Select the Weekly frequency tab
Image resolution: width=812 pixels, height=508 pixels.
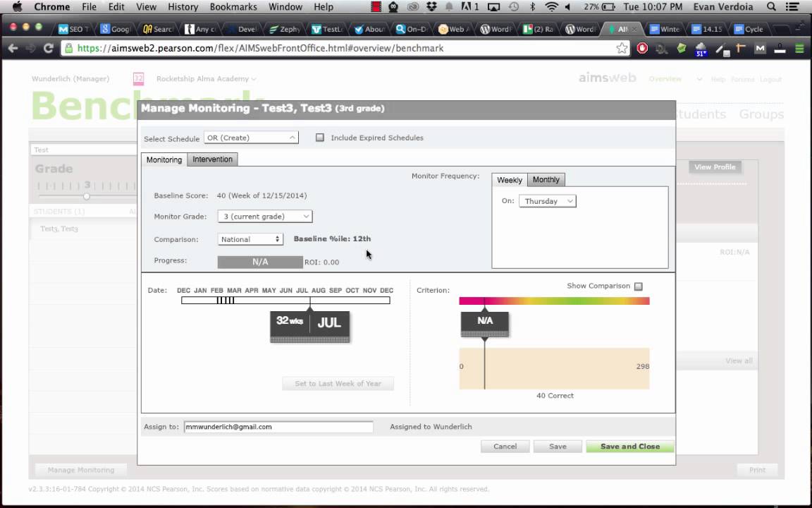tap(510, 180)
